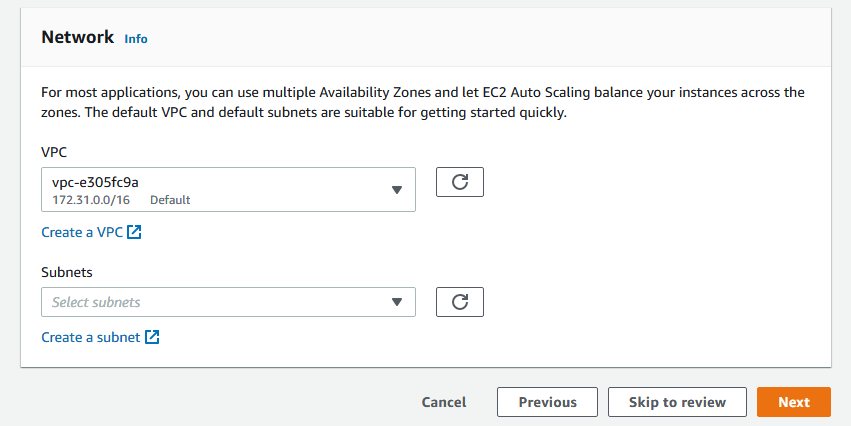851x426 pixels.
Task: Refresh the VPC list
Action: point(460,182)
